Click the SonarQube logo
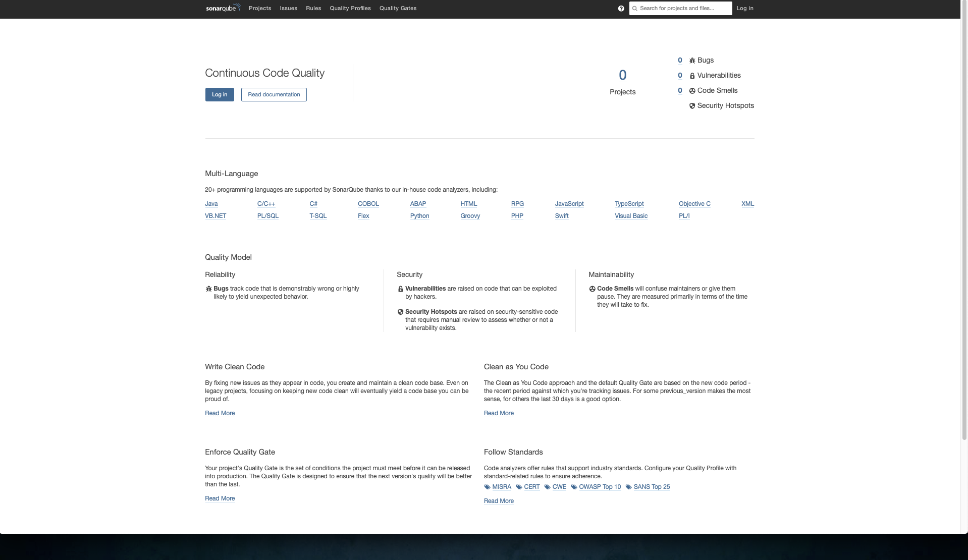Image resolution: width=968 pixels, height=560 pixels. click(223, 8)
